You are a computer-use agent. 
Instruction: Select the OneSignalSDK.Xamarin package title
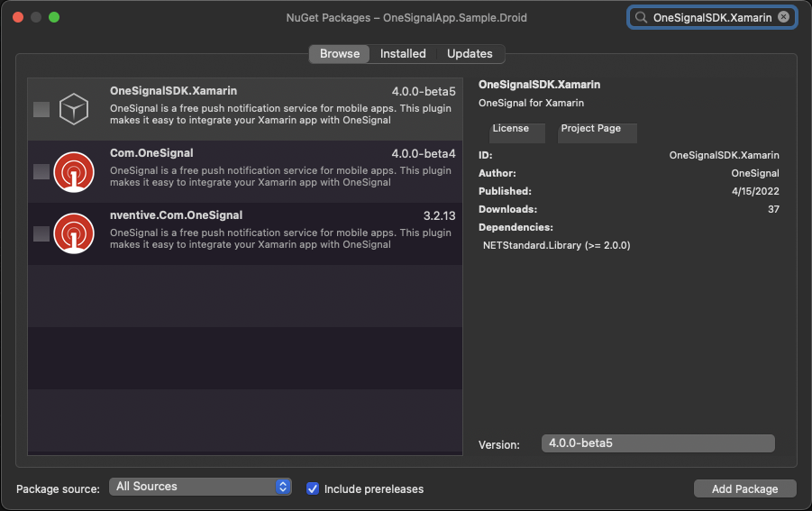(173, 91)
